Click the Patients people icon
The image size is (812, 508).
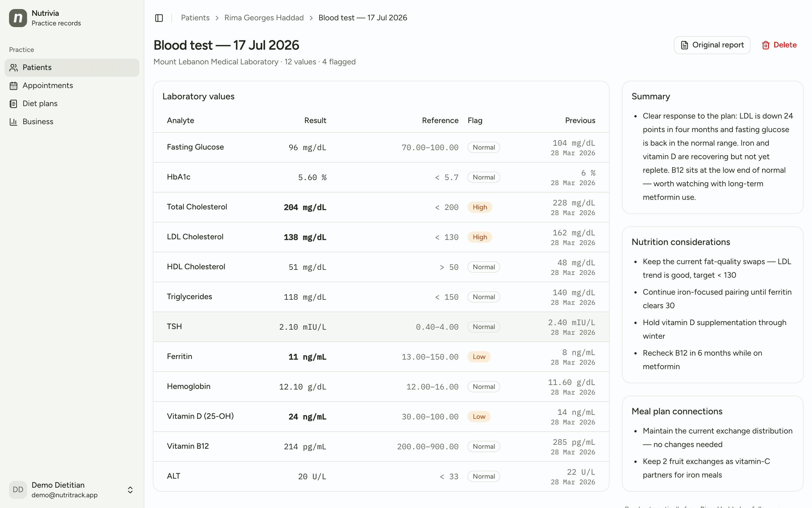coord(14,67)
